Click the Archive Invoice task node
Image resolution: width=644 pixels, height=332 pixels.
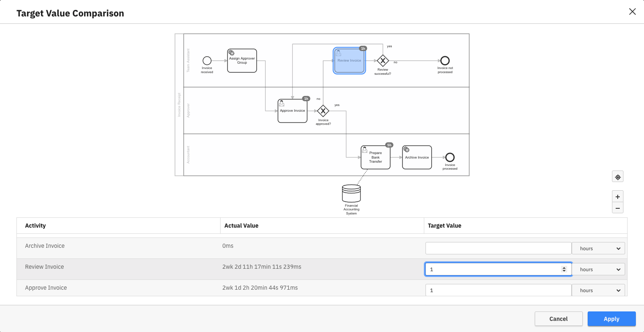pyautogui.click(x=417, y=157)
